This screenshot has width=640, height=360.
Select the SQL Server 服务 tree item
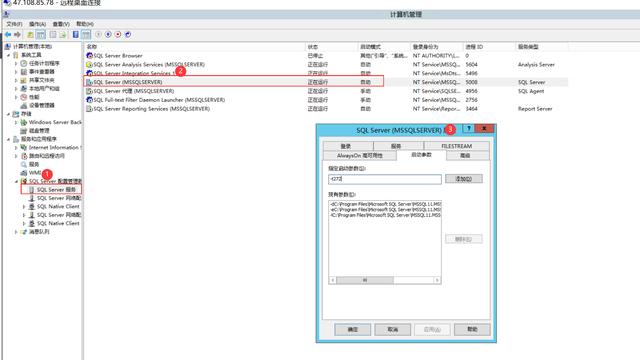(56, 190)
